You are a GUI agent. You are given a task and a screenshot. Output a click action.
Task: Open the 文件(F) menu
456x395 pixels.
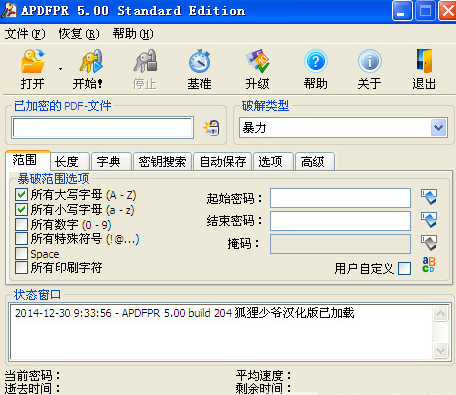click(x=25, y=34)
